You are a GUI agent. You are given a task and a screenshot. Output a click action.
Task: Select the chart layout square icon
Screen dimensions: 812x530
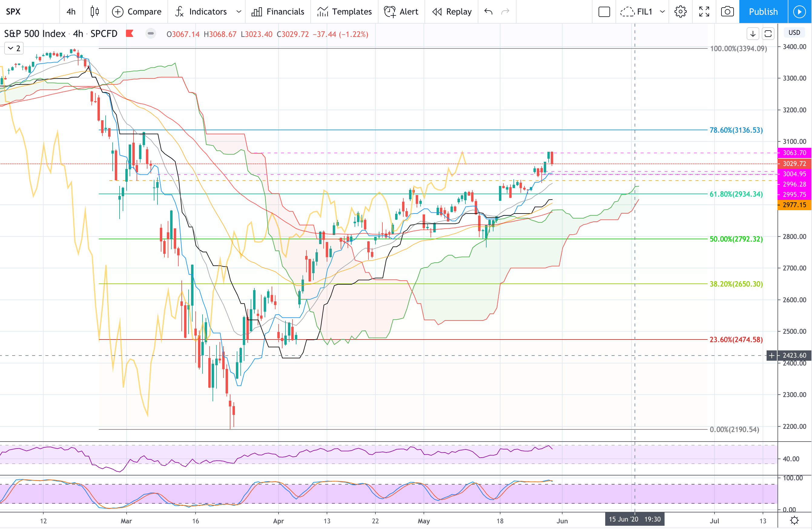click(604, 12)
